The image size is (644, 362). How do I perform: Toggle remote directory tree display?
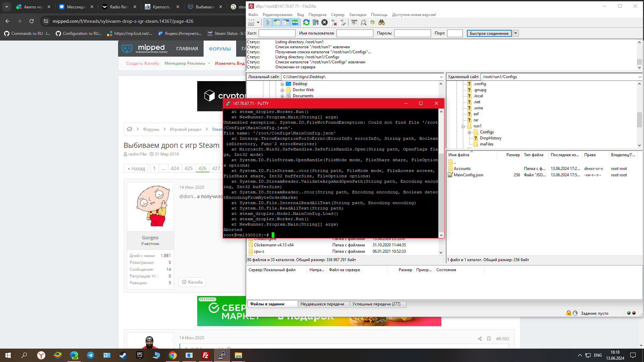click(x=286, y=22)
